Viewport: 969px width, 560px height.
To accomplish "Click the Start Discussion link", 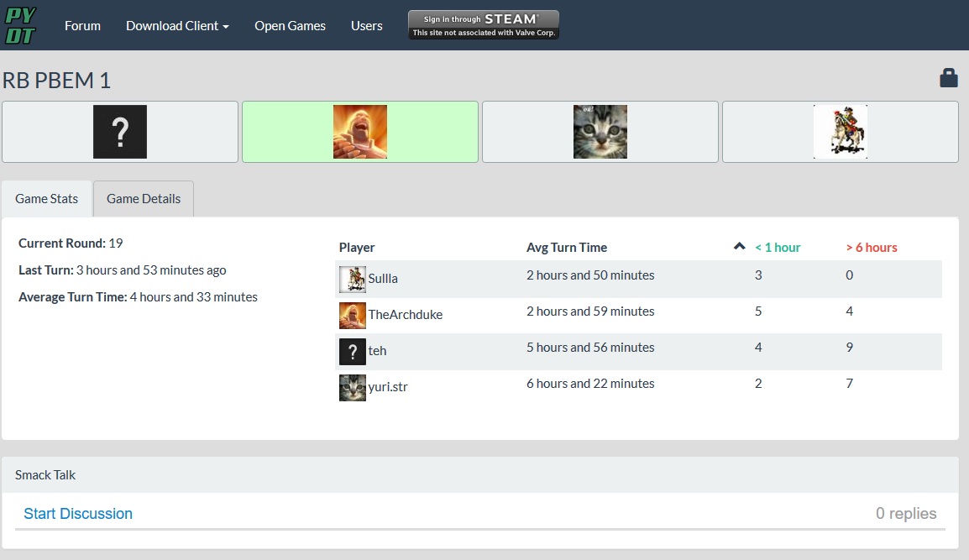I will point(78,514).
